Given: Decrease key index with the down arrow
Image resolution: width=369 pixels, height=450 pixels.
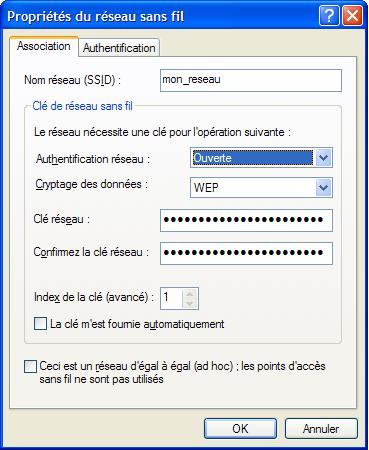Looking at the screenshot, I should click(x=190, y=303).
